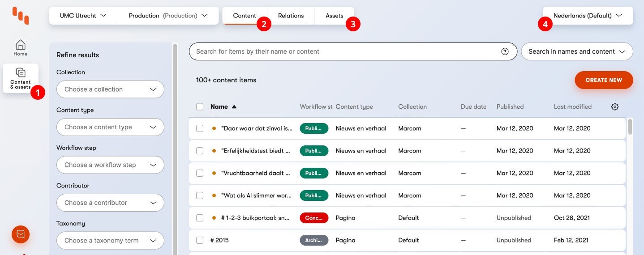
Task: Switch to the Relations tab
Action: (x=291, y=16)
